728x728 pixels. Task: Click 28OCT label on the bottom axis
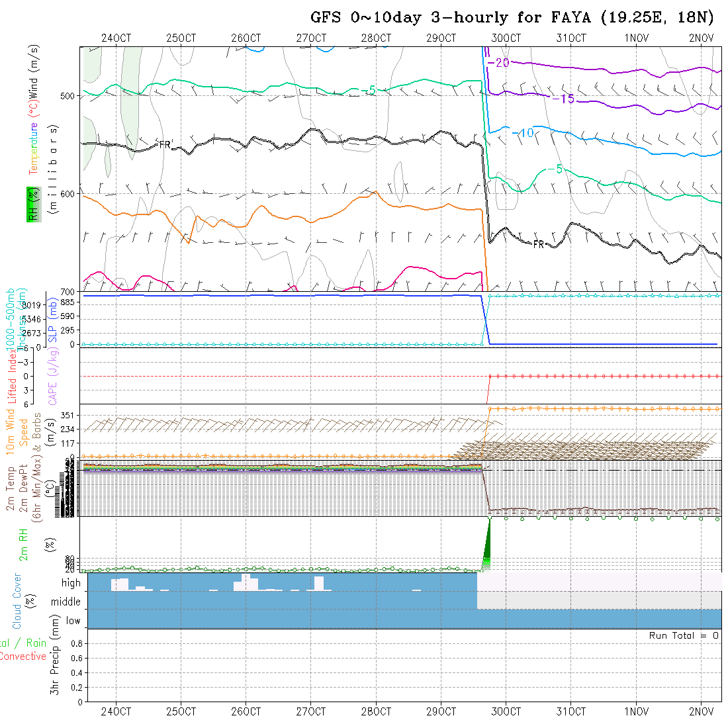(376, 711)
